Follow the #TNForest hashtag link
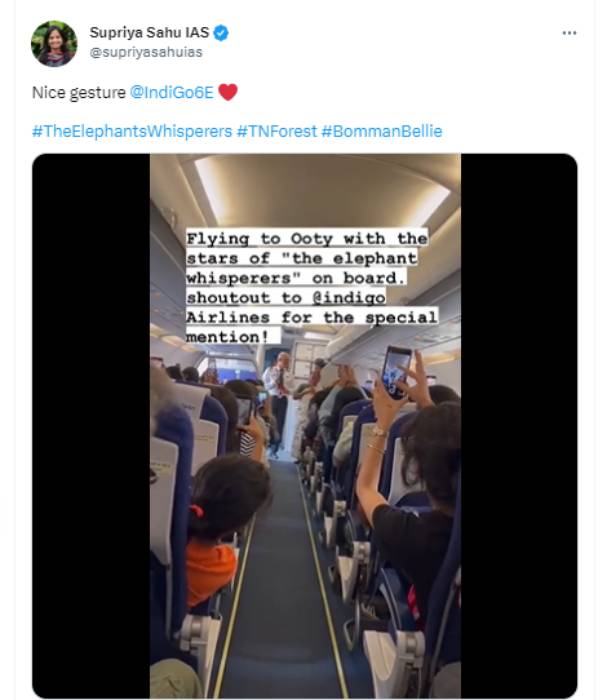Image resolution: width=600 pixels, height=700 pixels. 277,131
